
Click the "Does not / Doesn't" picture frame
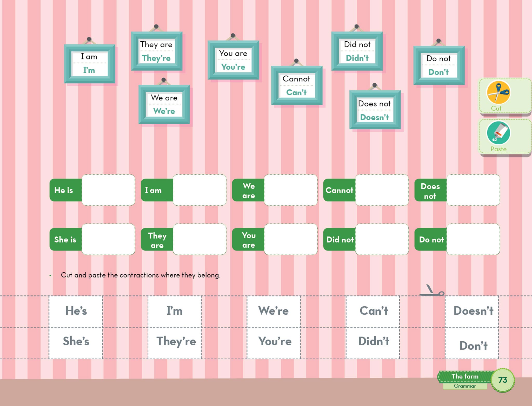[x=375, y=110]
